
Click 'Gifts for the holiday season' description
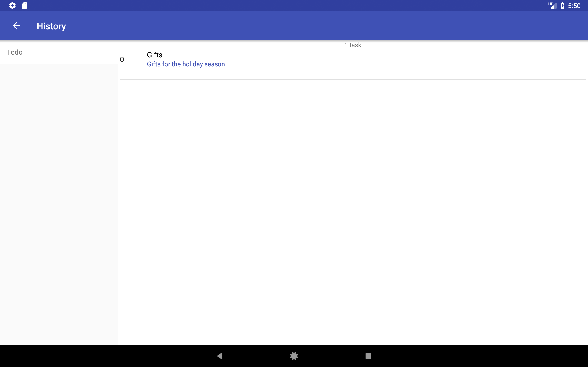point(186,64)
